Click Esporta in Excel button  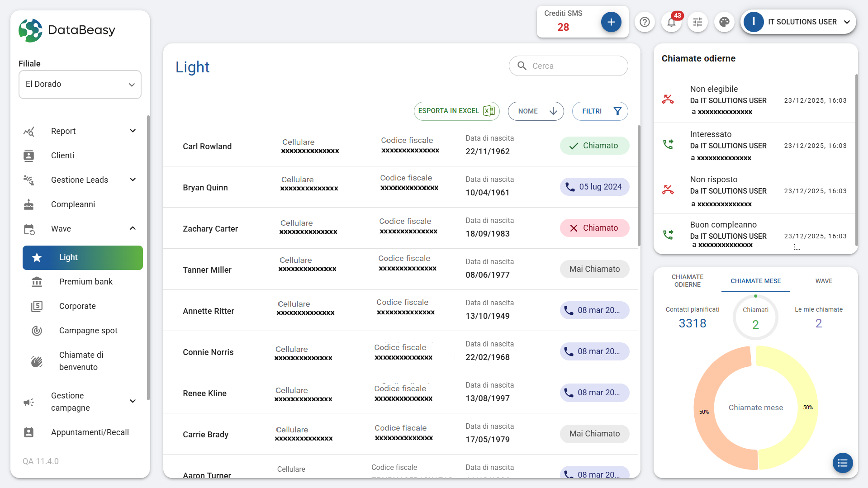456,111
